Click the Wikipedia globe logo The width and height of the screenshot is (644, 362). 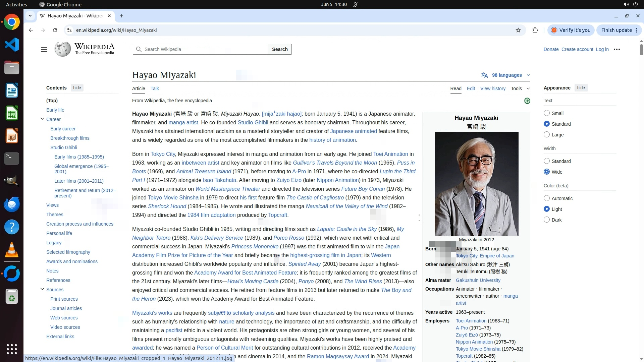(63, 49)
